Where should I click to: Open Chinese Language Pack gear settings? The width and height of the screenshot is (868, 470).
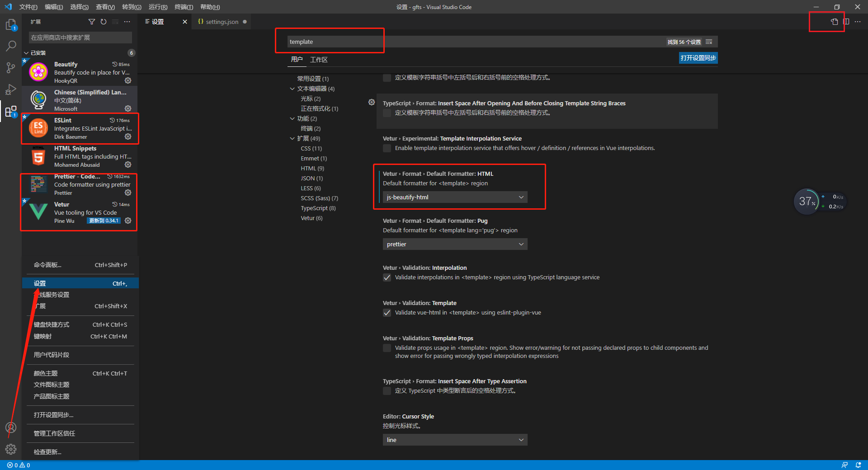[x=128, y=108]
